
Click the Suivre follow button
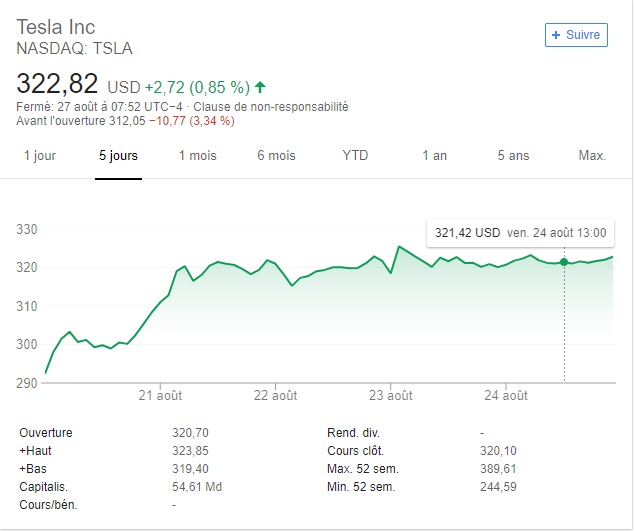pos(576,35)
